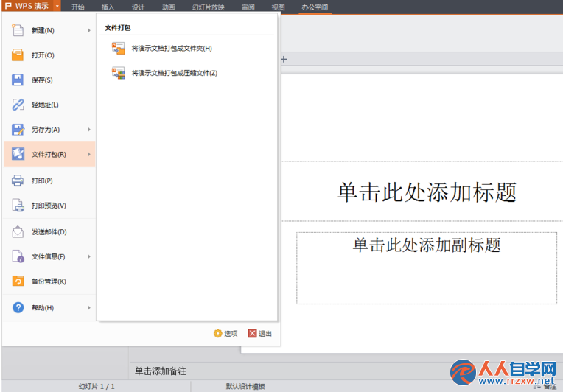Screen dimensions: 563x392
Task: Select 备份管理(K) menu entry
Action: 49,281
